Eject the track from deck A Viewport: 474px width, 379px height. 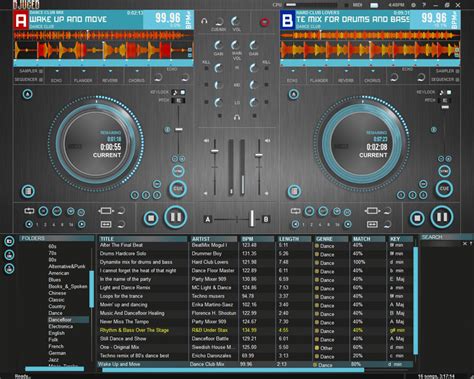coord(27,94)
